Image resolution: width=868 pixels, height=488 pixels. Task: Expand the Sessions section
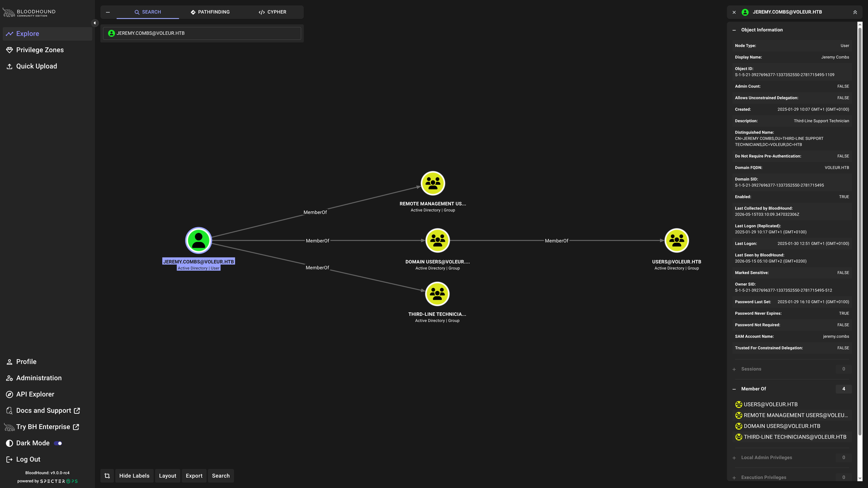click(x=734, y=369)
